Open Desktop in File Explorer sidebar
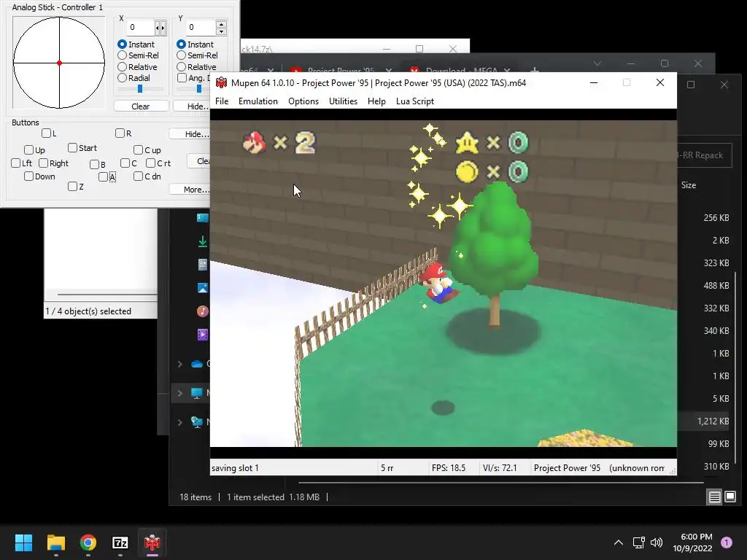The width and height of the screenshot is (747, 560). point(203,218)
